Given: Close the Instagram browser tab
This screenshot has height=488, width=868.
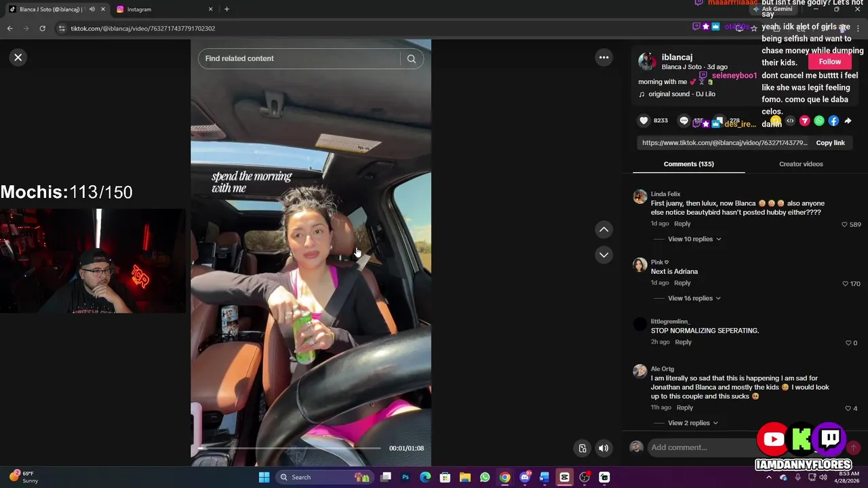Looking at the screenshot, I should point(210,9).
